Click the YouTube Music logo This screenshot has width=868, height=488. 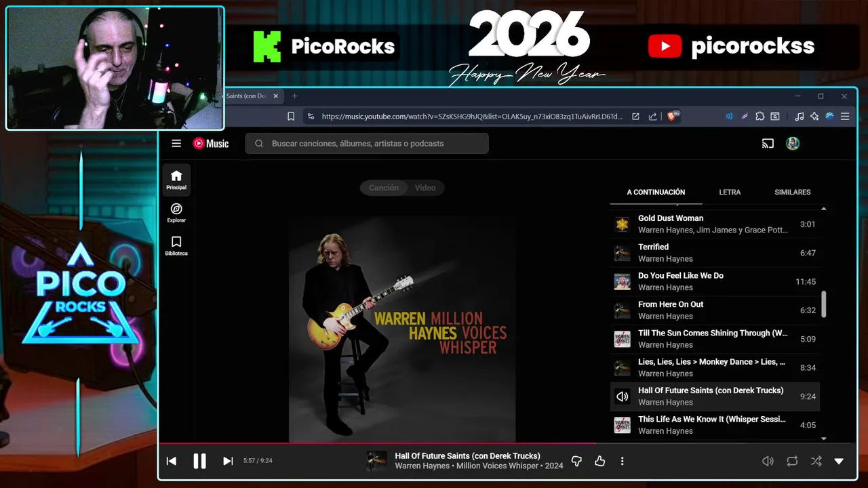(211, 143)
